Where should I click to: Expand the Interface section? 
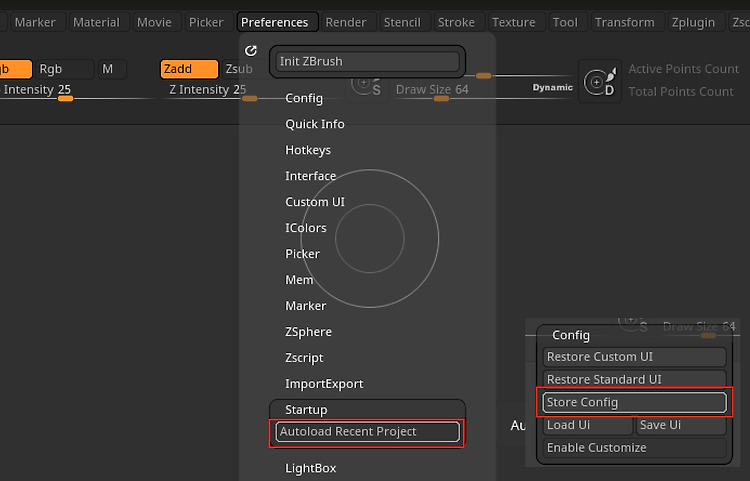(310, 176)
